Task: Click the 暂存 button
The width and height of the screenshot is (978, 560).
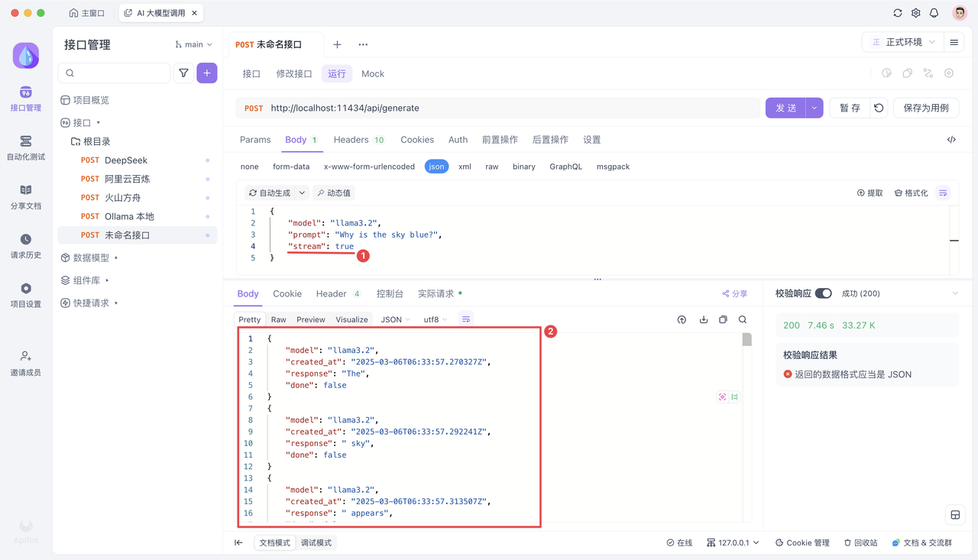Action: click(x=850, y=108)
